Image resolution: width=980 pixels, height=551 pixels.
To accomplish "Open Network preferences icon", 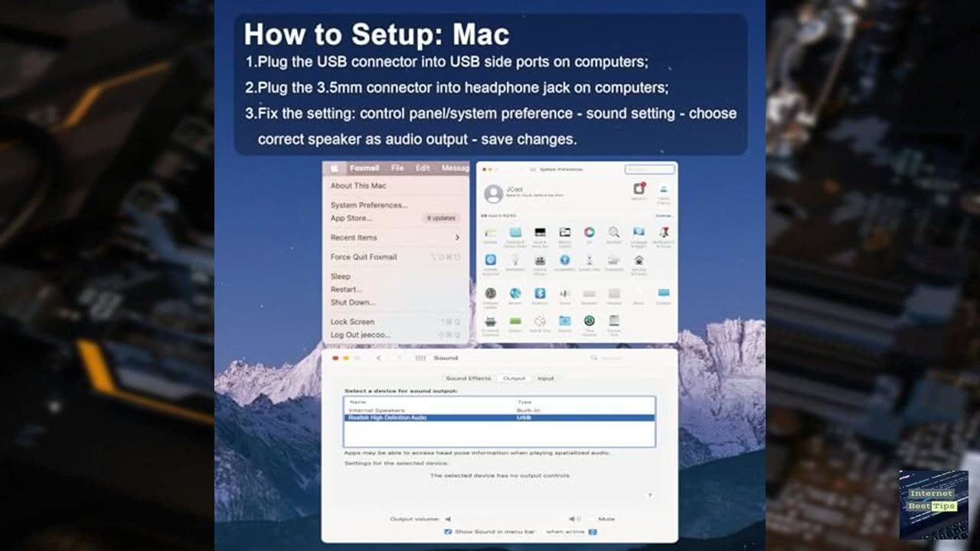I will [x=515, y=293].
